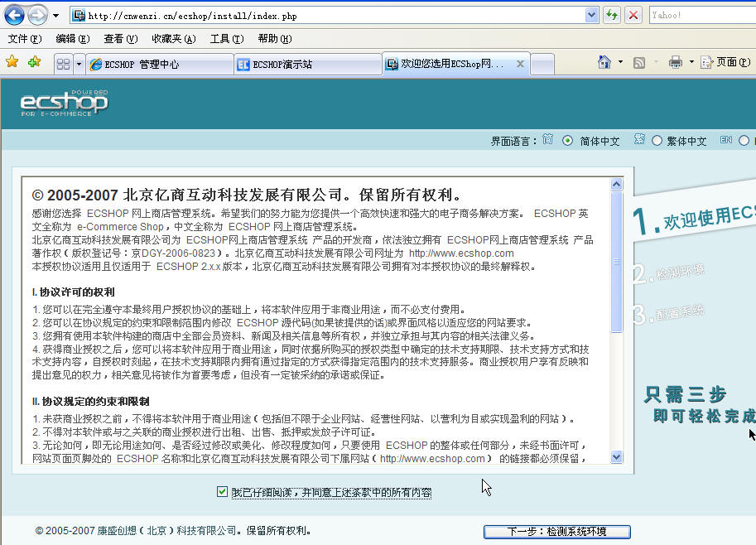The height and width of the screenshot is (545, 756).
Task: Open the 收藏夹(A) menu
Action: tap(174, 39)
